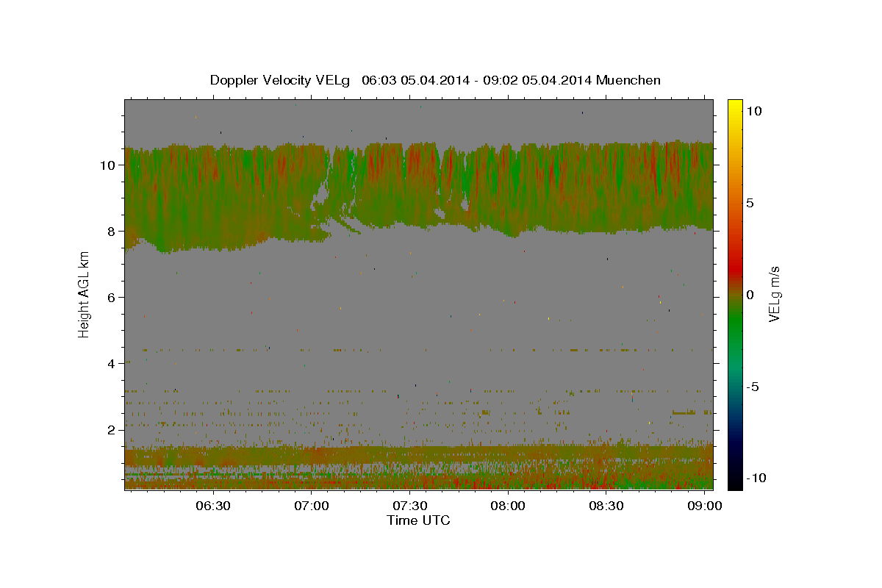Image resolution: width=882 pixels, height=588 pixels.
Task: Select the 07:30 time tick label
Action: click(410, 506)
